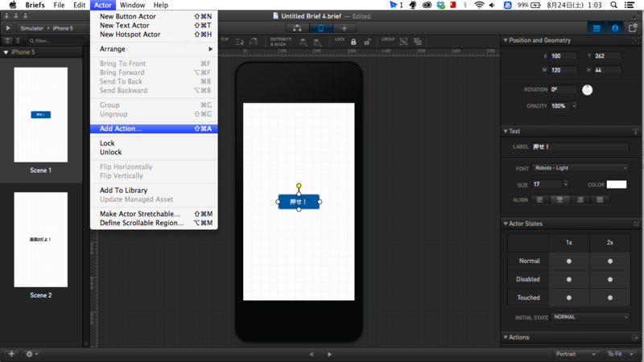Image resolution: width=644 pixels, height=362 pixels.
Task: Align label text right
Action: point(580,200)
